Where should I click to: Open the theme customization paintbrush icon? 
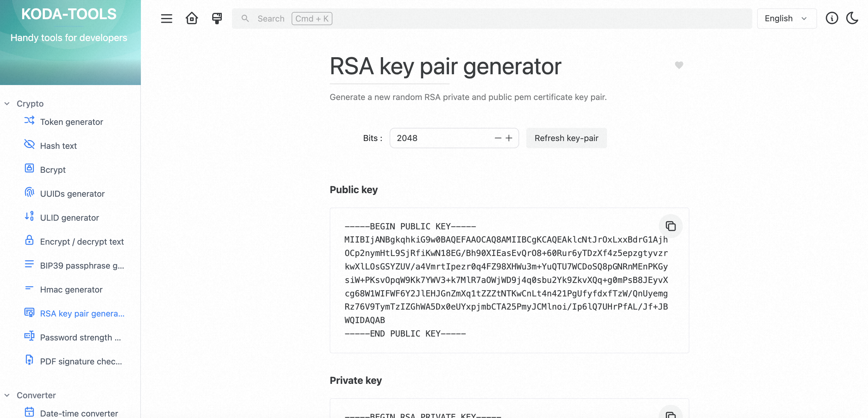click(x=216, y=19)
